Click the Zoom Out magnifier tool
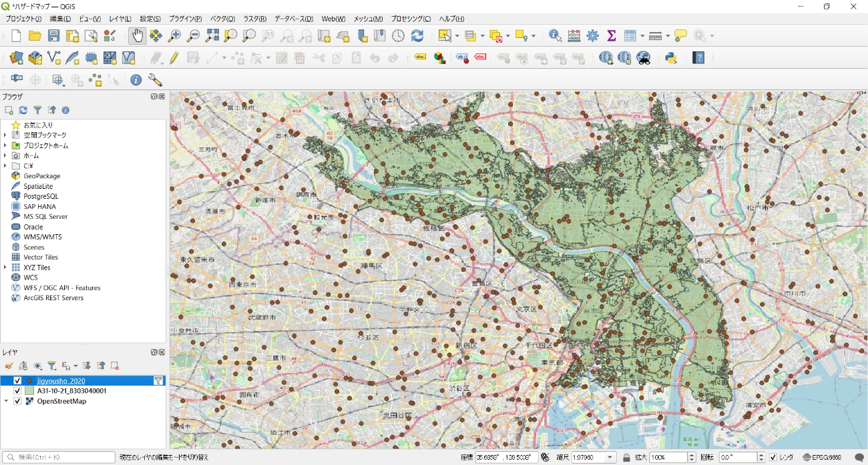This screenshot has width=868, height=465. (x=193, y=36)
